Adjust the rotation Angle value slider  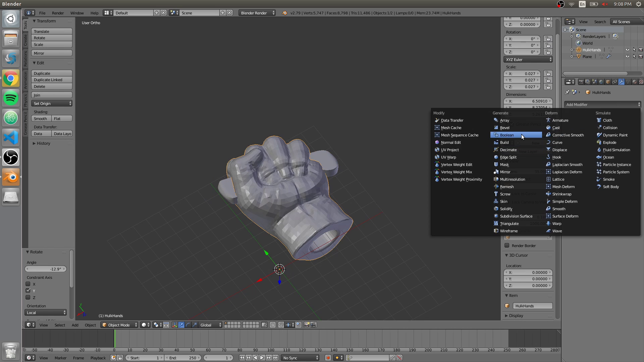[x=46, y=269]
